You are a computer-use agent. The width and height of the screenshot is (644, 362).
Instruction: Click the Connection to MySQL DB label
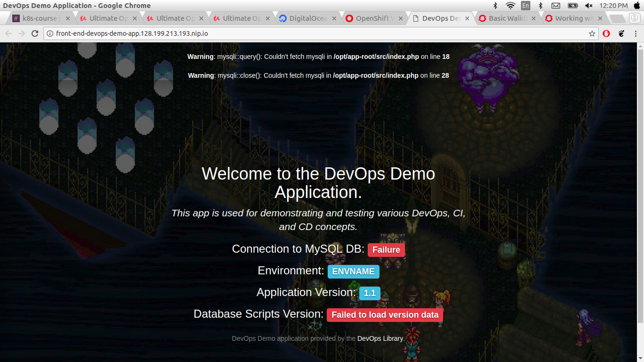pyautogui.click(x=298, y=249)
